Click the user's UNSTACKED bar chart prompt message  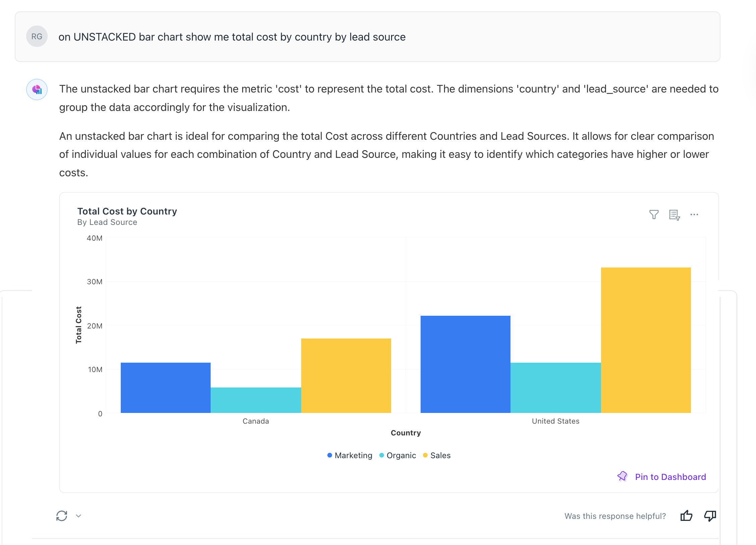232,37
